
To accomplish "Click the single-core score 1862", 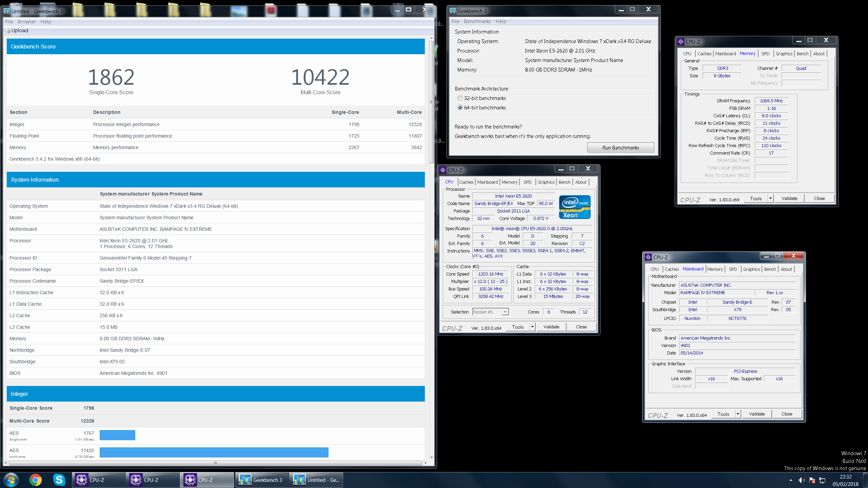I will click(x=111, y=77).
